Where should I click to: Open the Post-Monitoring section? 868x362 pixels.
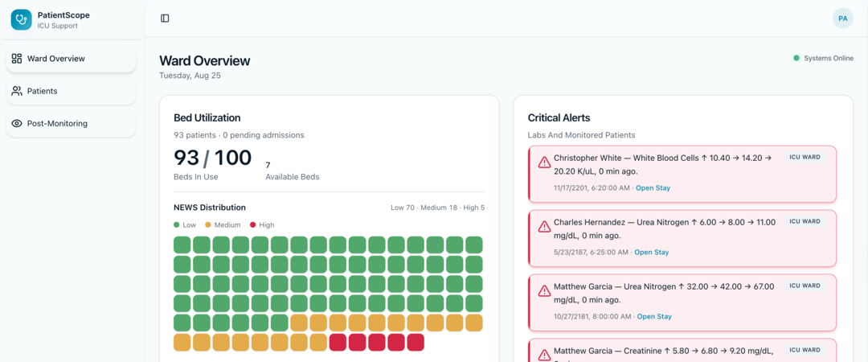(x=71, y=124)
